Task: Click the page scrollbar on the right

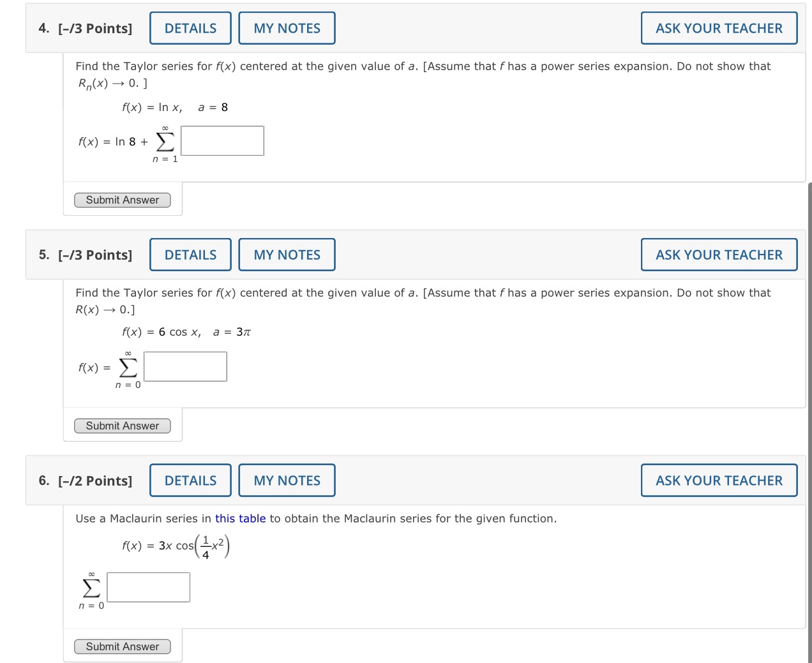Action: 808,255
